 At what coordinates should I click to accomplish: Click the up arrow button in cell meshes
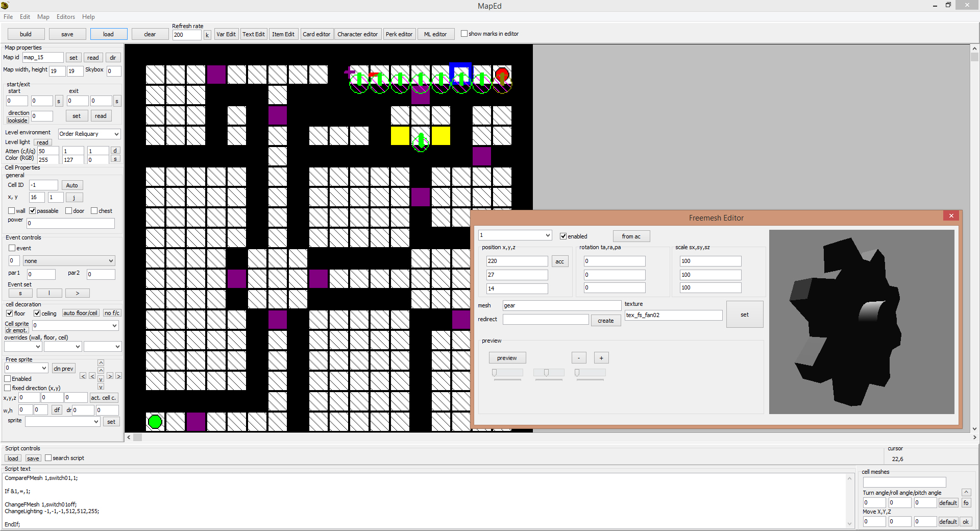pos(966,492)
